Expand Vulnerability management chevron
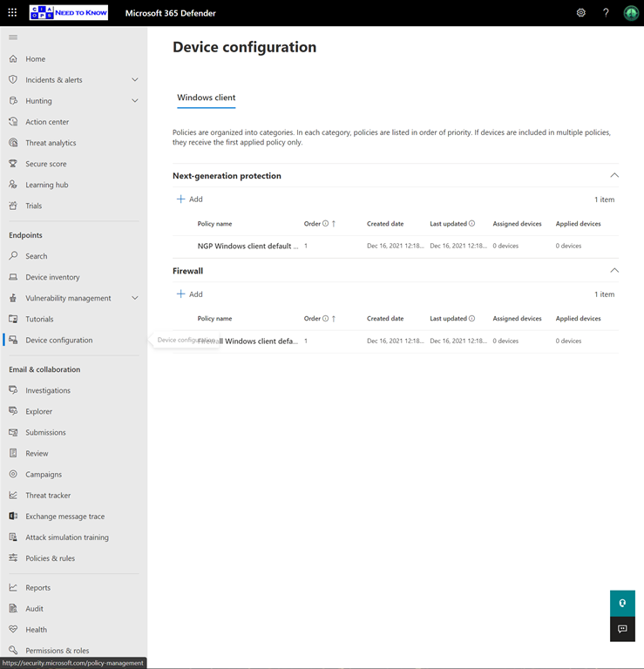The image size is (644, 669). pos(134,298)
